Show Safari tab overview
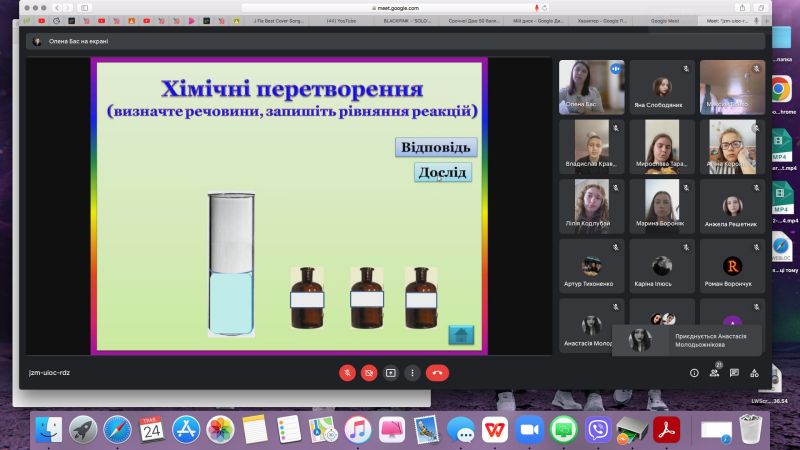The image size is (800, 450). (761, 8)
